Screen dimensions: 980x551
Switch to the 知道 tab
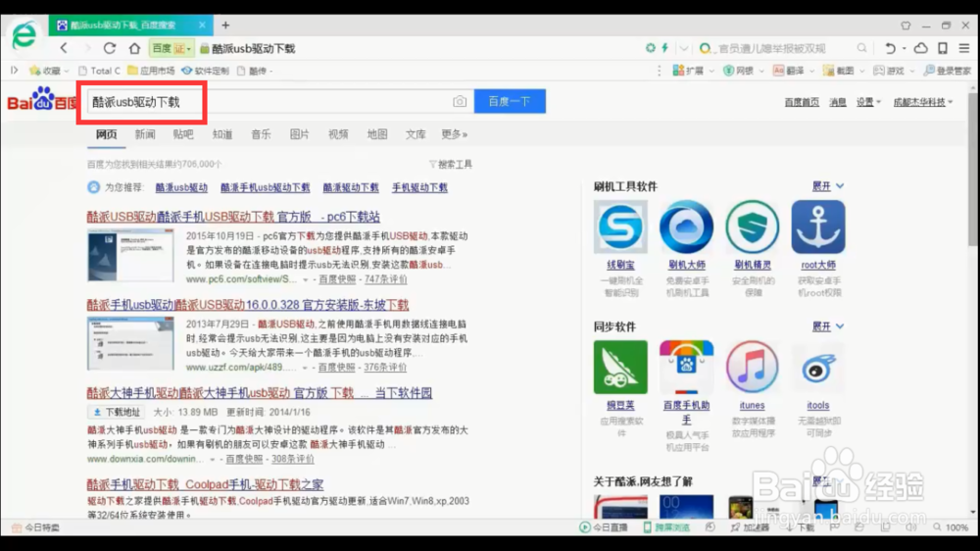(221, 134)
